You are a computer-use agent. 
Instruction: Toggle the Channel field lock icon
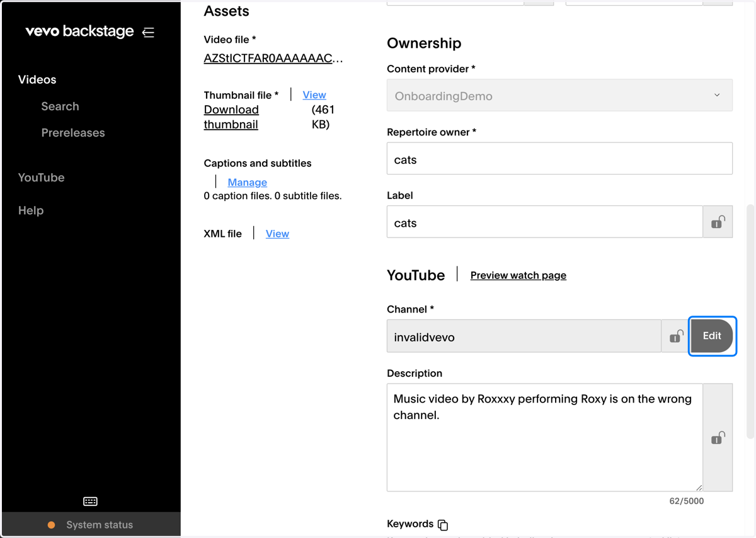point(676,336)
